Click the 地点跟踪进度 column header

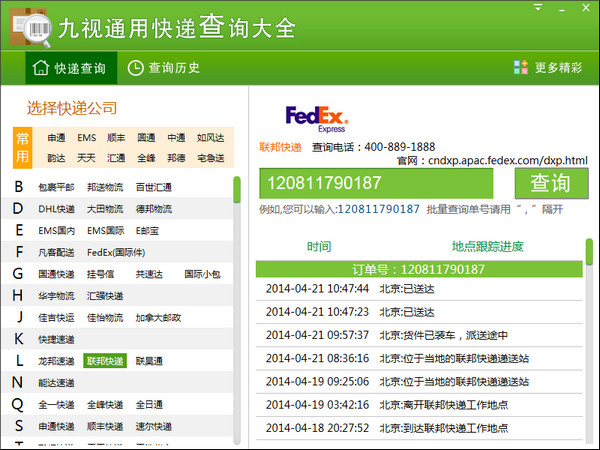[x=488, y=247]
